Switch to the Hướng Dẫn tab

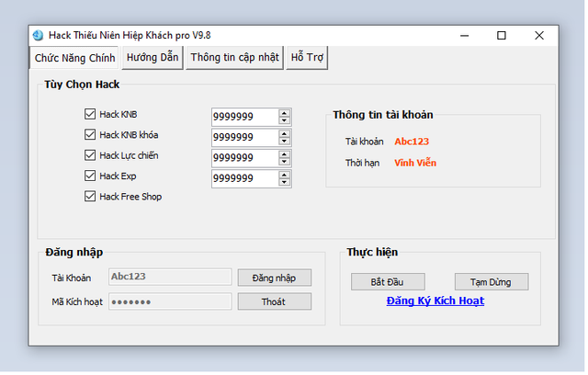tap(153, 57)
